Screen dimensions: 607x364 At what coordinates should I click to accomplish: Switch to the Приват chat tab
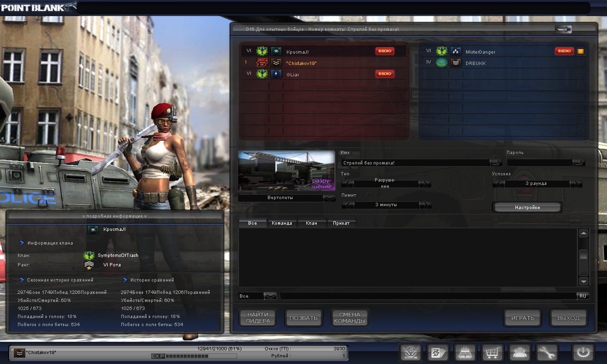tap(341, 223)
